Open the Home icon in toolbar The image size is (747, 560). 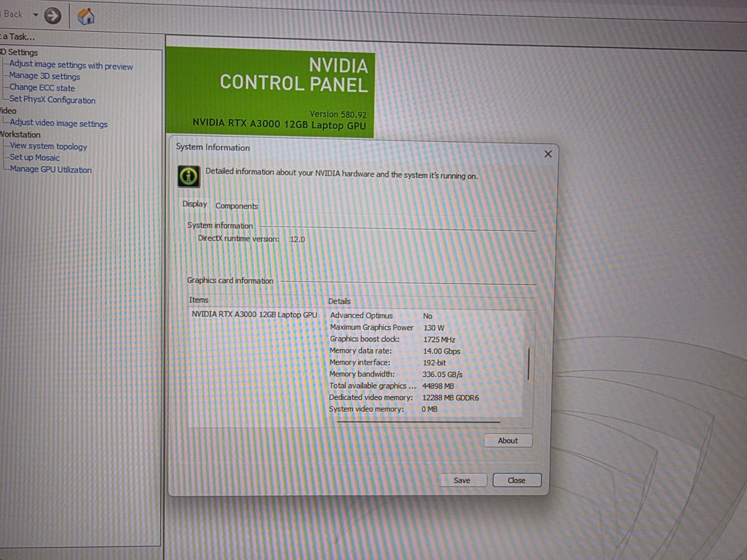(86, 16)
